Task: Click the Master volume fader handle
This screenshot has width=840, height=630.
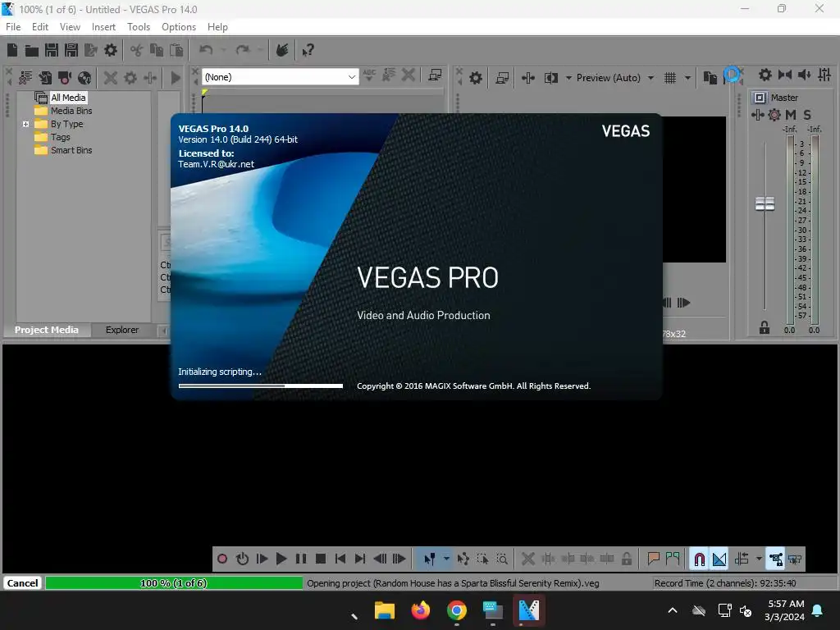Action: pos(765,203)
